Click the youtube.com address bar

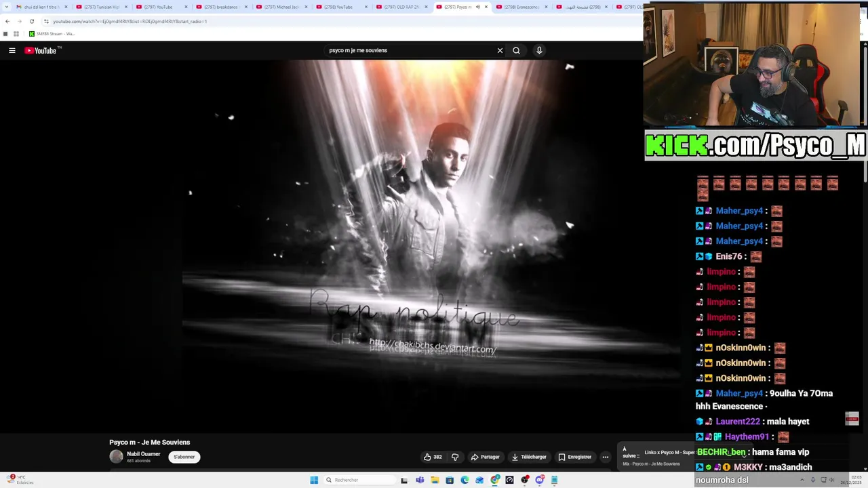(x=339, y=21)
